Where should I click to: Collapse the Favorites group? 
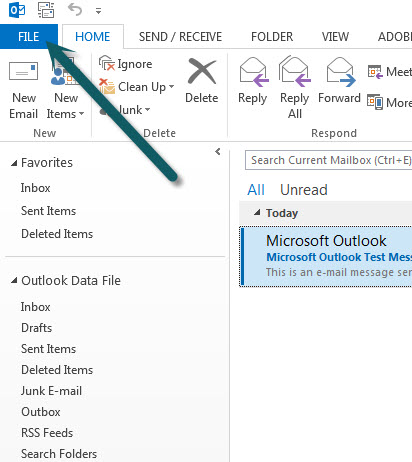pyautogui.click(x=14, y=163)
